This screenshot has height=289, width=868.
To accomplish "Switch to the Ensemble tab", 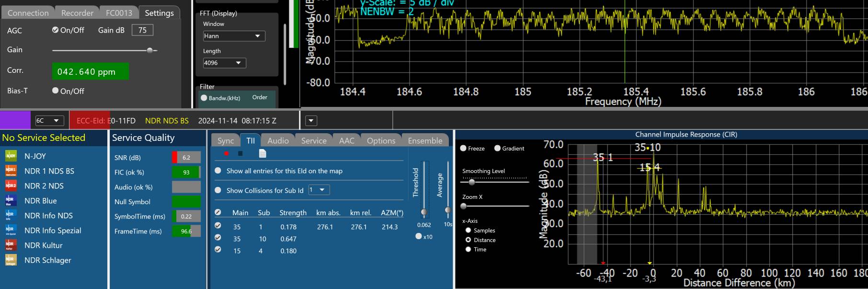I will pyautogui.click(x=425, y=140).
